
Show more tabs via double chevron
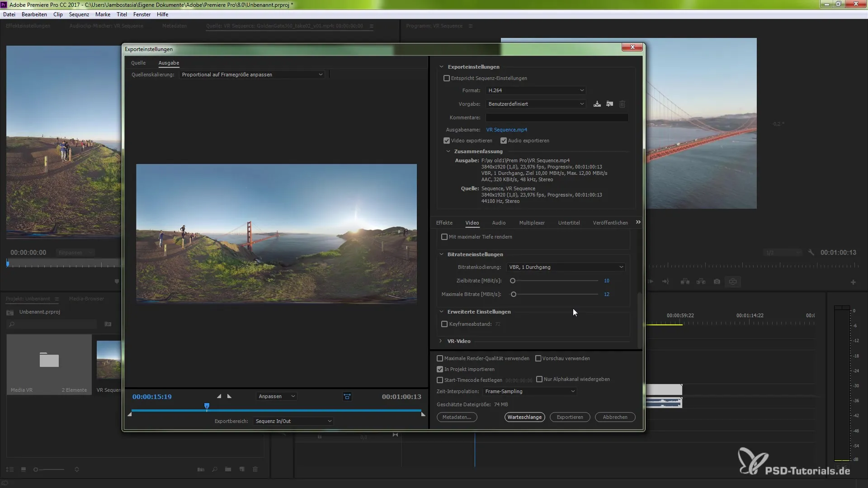pyautogui.click(x=638, y=222)
